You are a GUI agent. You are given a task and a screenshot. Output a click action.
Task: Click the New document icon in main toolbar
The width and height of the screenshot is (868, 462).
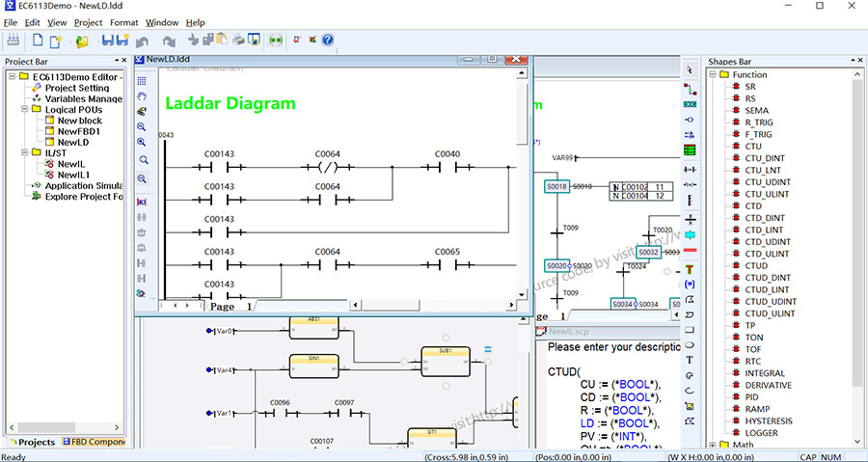[38, 40]
